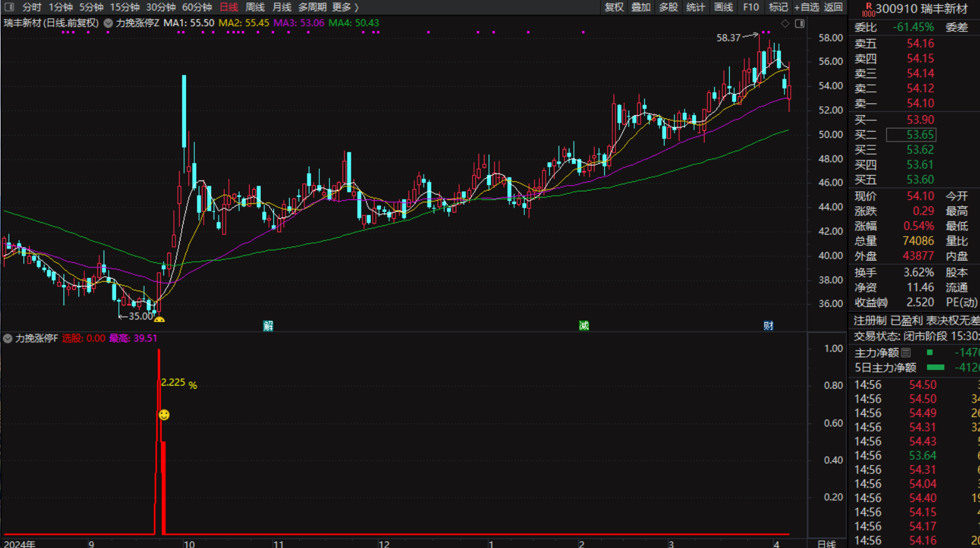Click the diamond marker icon above the chart

785,23
